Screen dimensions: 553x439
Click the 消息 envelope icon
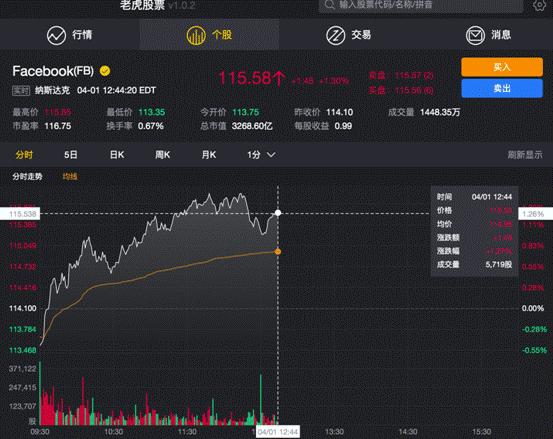pos(475,35)
